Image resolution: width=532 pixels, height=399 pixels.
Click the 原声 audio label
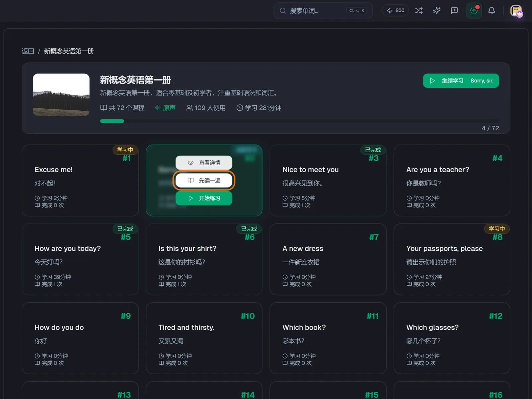point(165,108)
